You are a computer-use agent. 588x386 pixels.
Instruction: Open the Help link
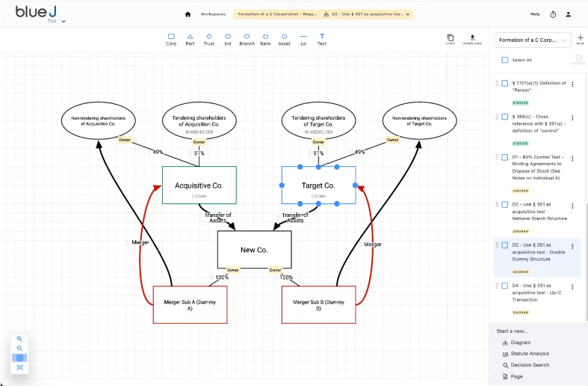535,14
